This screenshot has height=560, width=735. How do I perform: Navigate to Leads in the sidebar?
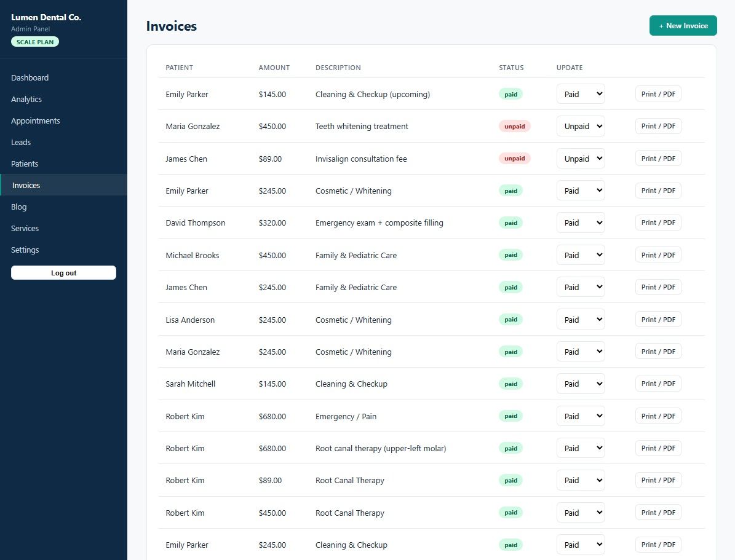pyautogui.click(x=63, y=143)
